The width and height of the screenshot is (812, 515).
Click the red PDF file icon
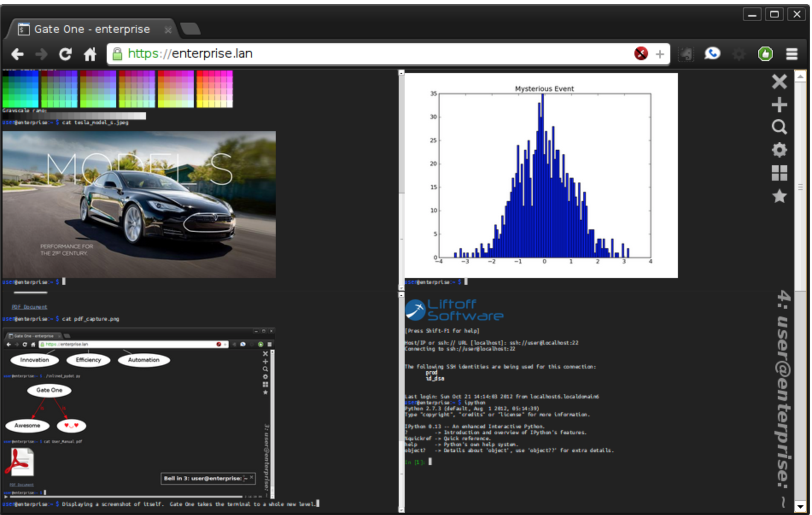click(x=19, y=462)
